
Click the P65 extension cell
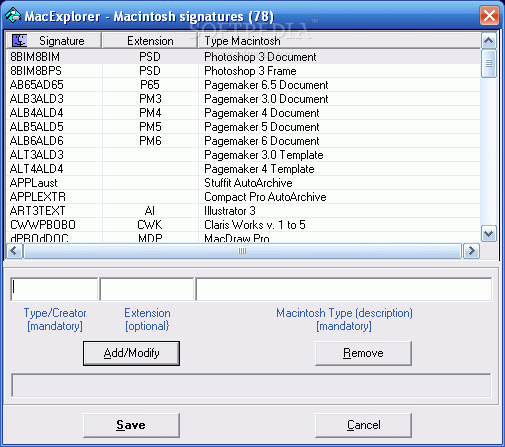click(150, 85)
